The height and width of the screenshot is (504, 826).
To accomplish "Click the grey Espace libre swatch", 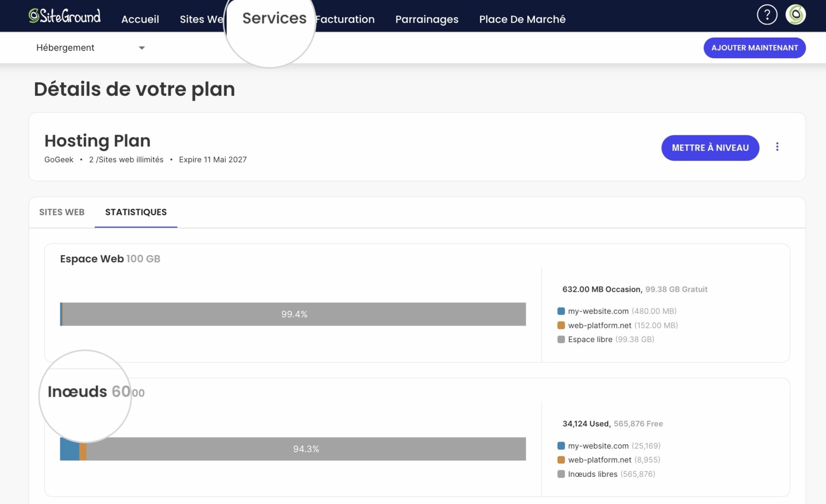I will (561, 340).
